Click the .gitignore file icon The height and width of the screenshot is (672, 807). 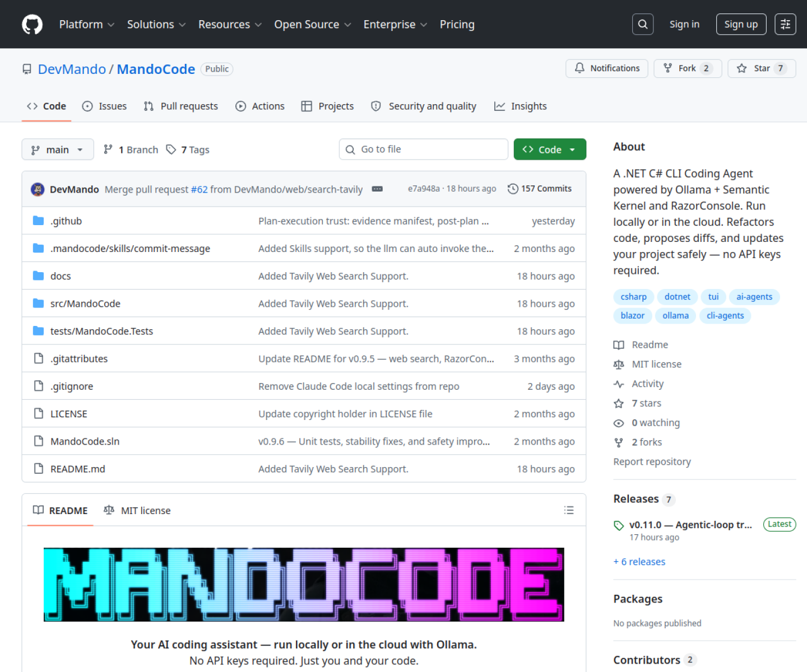[38, 386]
